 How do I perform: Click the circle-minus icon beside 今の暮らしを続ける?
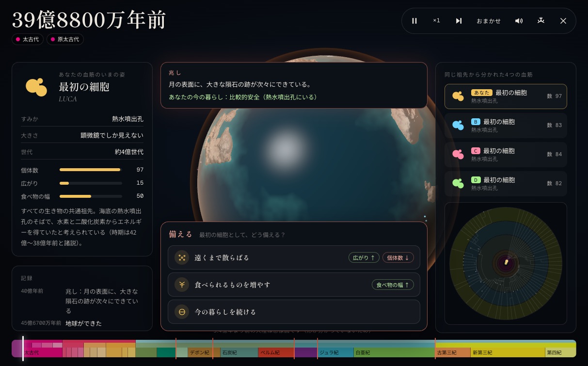click(x=182, y=312)
